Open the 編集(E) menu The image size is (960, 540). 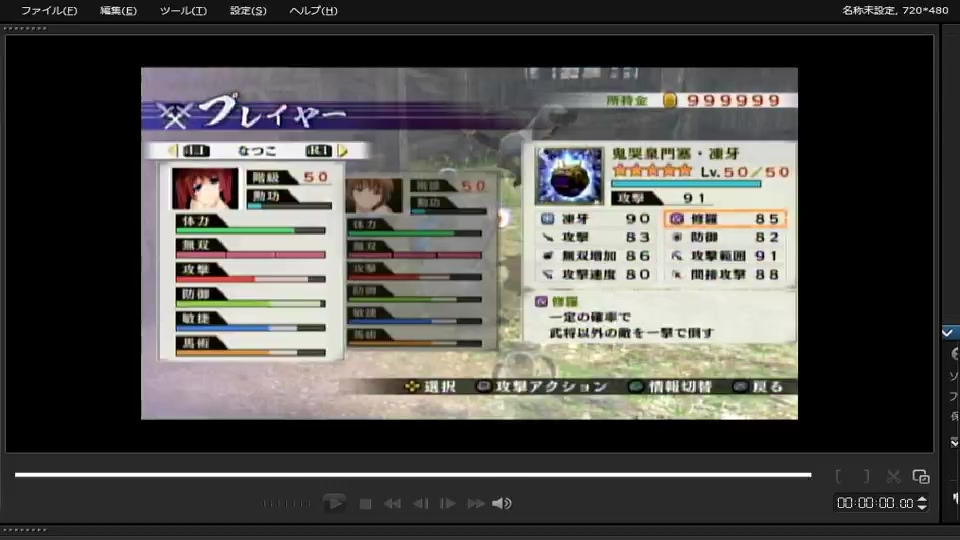coord(118,10)
